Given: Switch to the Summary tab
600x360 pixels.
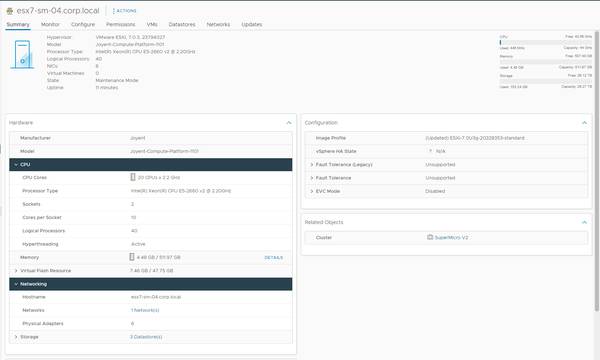Looking at the screenshot, I should point(18,24).
